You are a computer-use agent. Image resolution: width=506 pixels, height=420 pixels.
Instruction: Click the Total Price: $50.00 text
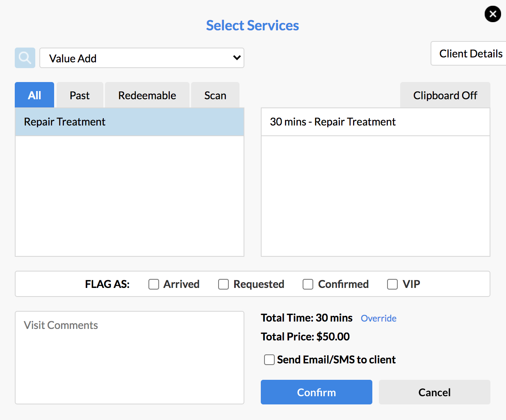pos(305,337)
